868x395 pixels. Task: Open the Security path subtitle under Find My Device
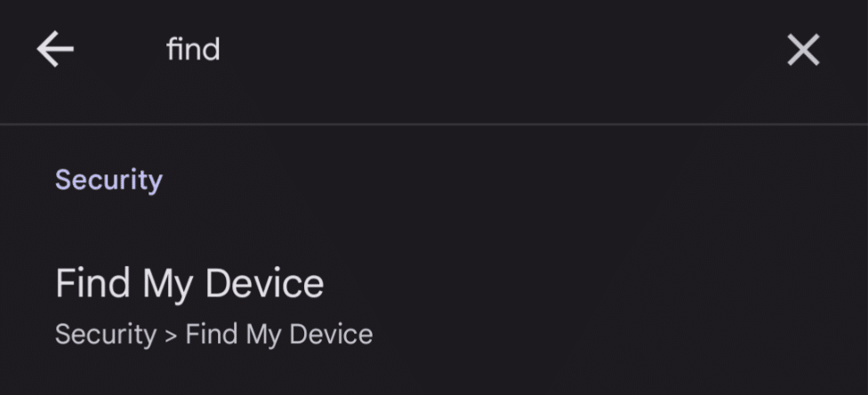(214, 335)
